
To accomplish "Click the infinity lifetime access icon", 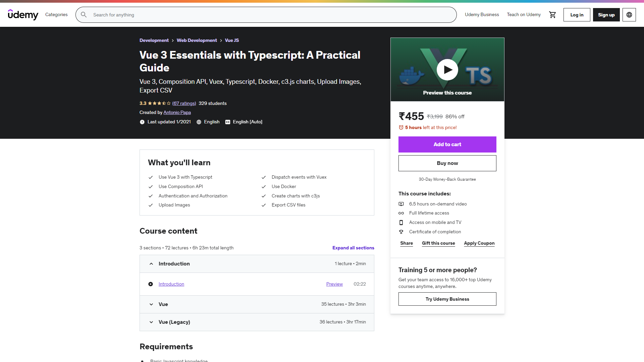I will (401, 213).
